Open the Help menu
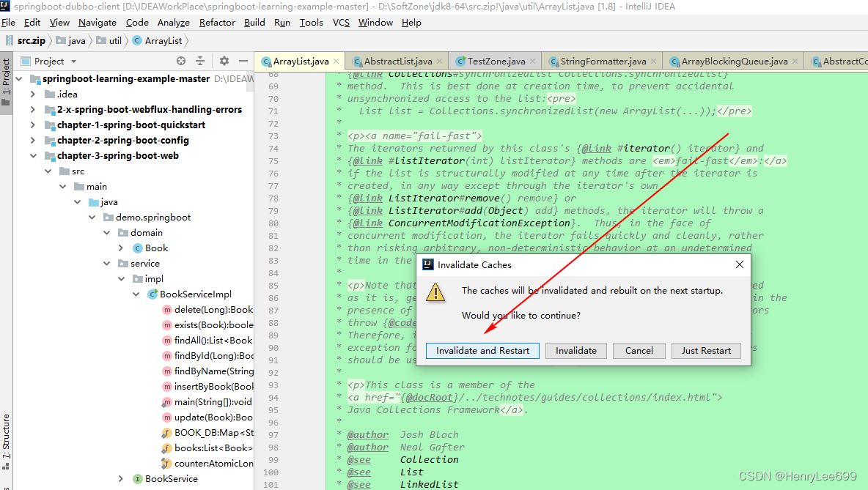 point(411,23)
